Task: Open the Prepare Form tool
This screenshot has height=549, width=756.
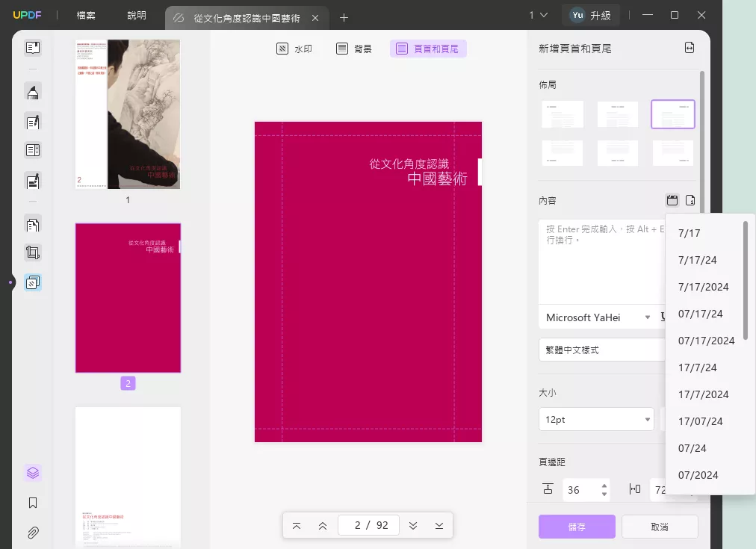Action: 33,150
